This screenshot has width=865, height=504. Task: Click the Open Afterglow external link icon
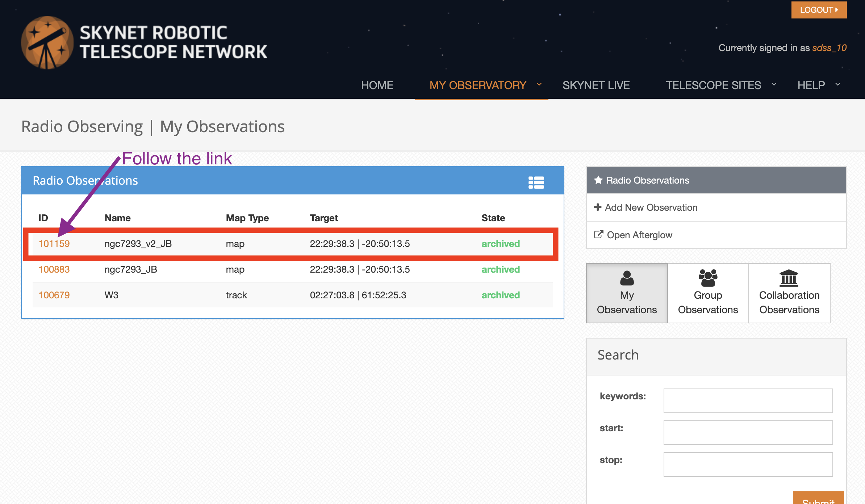pos(599,235)
